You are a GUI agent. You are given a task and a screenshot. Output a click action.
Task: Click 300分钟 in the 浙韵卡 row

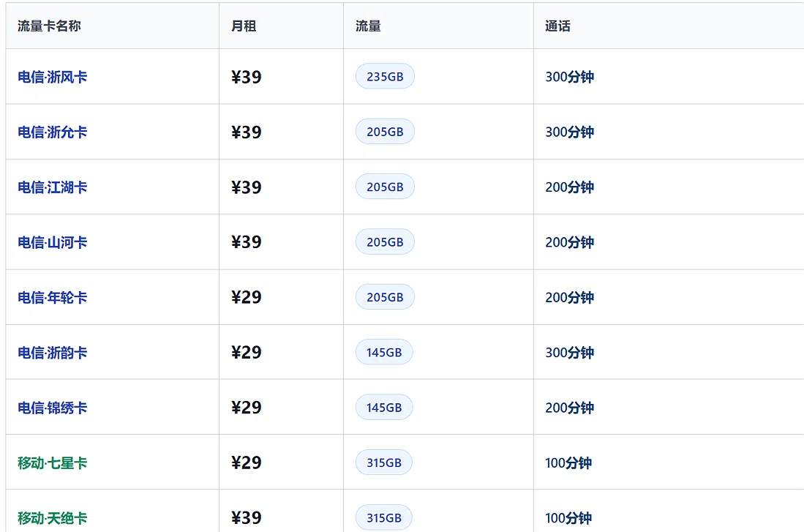(570, 353)
